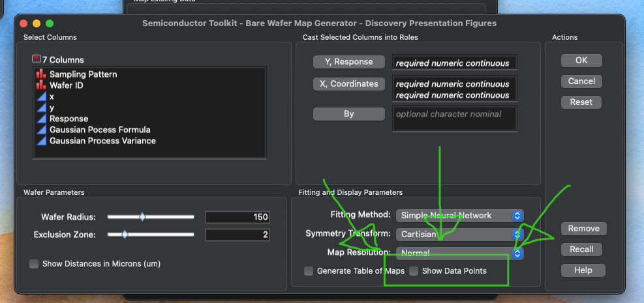Reset the dialog settings

[581, 102]
